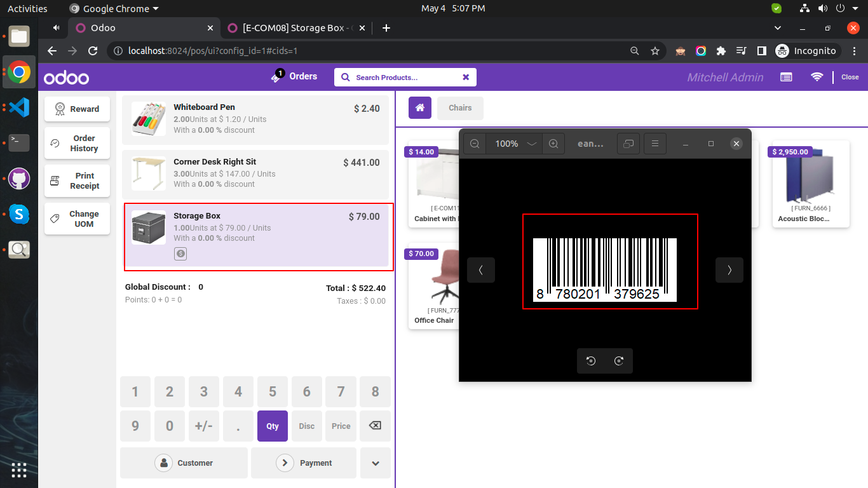Viewport: 868px width, 488px height.
Task: Click Mitchell Admin cashier name
Action: click(x=725, y=77)
